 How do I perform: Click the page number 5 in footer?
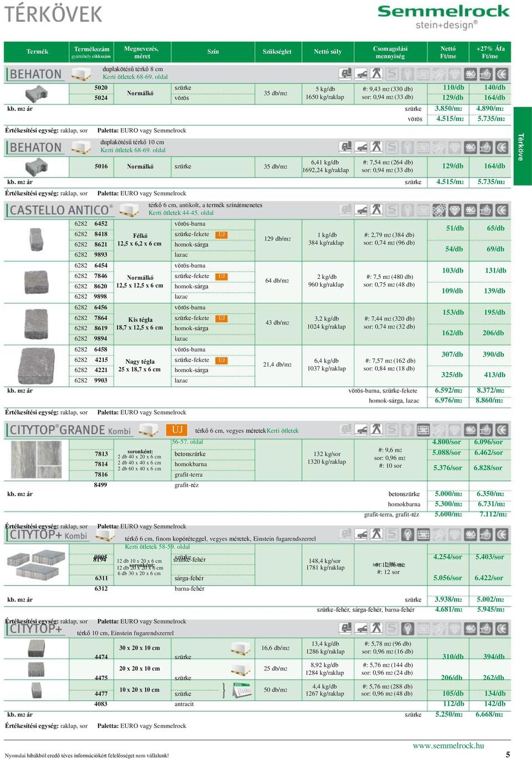tap(508, 754)
